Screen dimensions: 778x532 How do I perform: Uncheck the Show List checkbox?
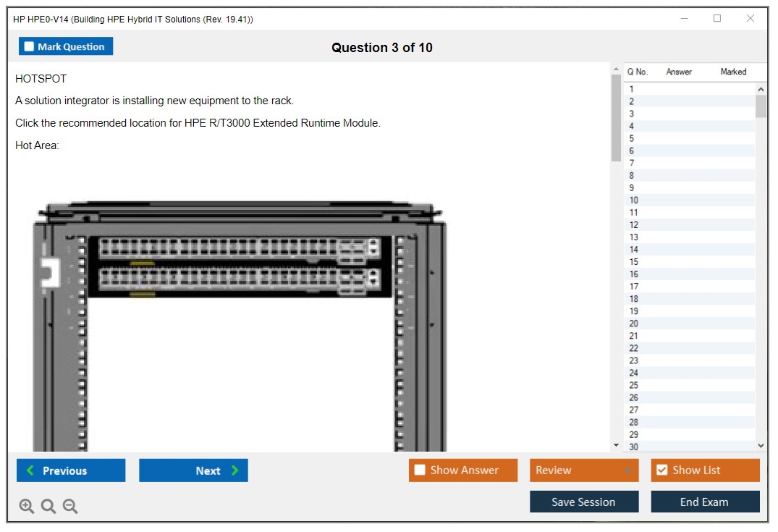pos(661,470)
